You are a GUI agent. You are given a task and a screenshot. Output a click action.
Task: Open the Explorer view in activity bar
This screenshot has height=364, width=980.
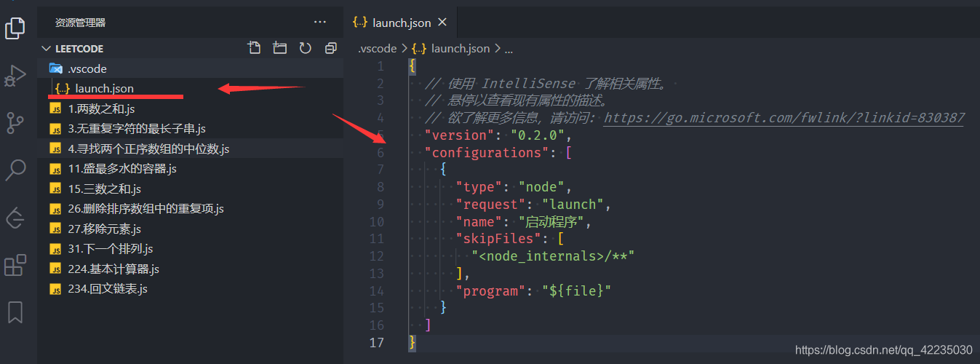click(15, 28)
